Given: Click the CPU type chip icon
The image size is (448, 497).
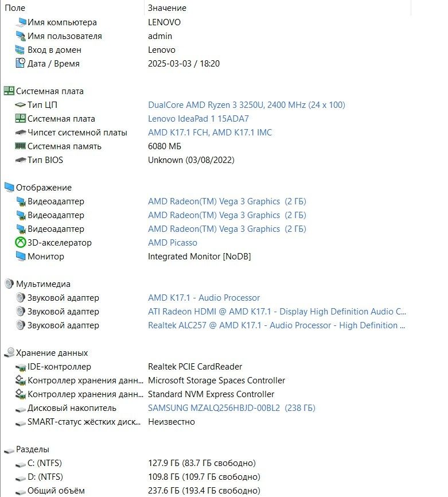Looking at the screenshot, I should tap(21, 105).
